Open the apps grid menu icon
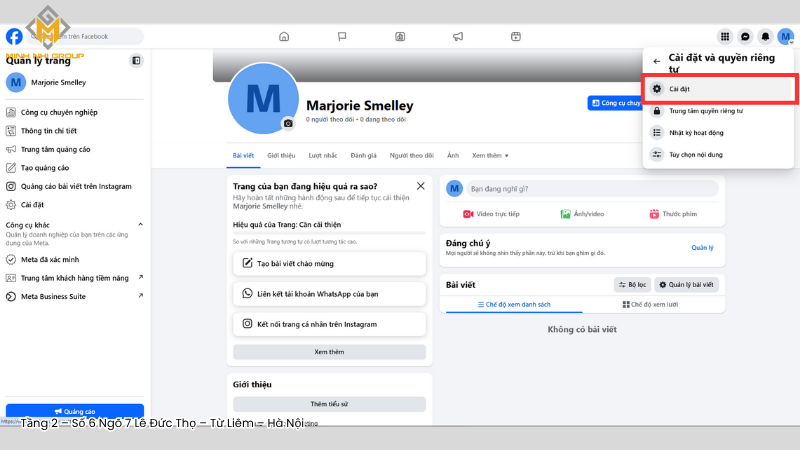 [x=725, y=37]
